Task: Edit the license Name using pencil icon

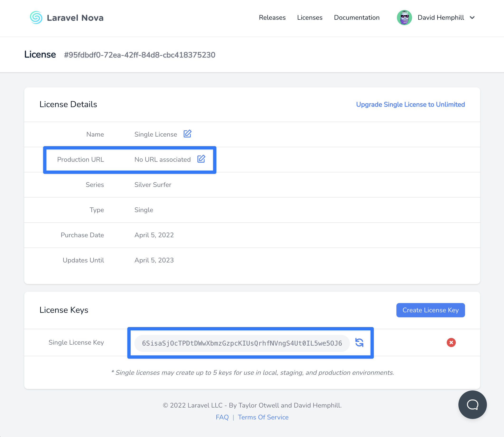Action: (x=187, y=134)
